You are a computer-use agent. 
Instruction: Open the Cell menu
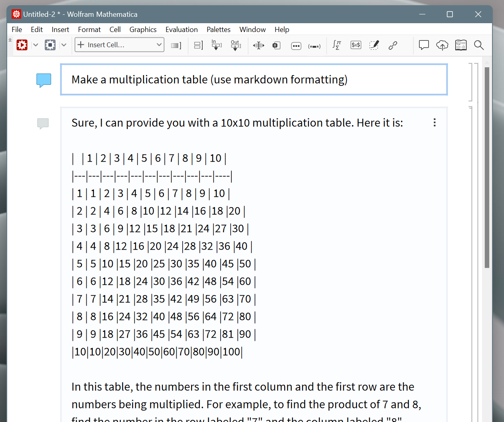pos(115,30)
